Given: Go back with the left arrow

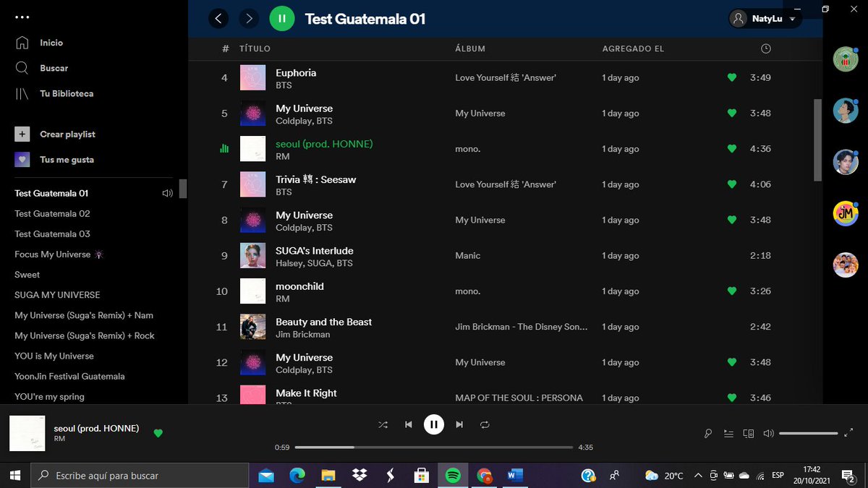Looking at the screenshot, I should [218, 19].
